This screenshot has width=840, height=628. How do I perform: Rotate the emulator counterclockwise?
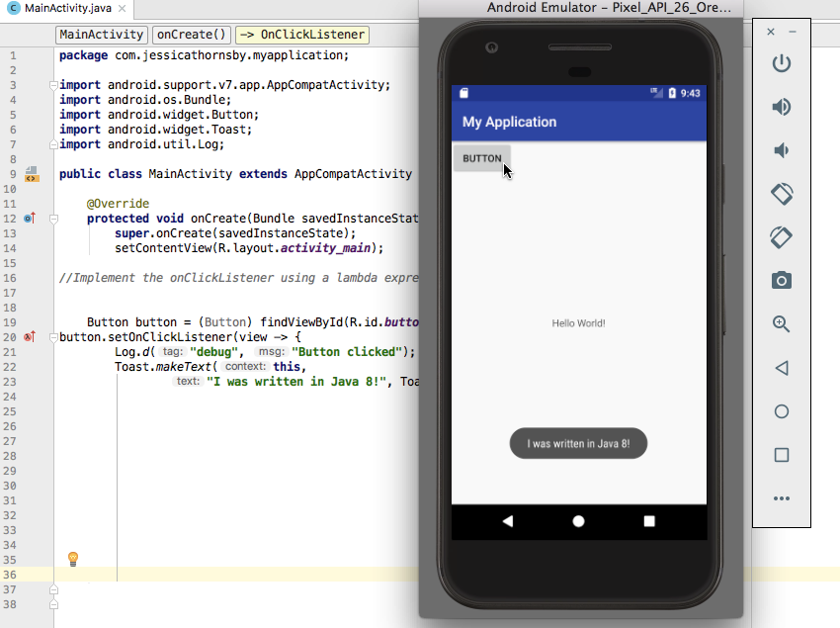781,194
